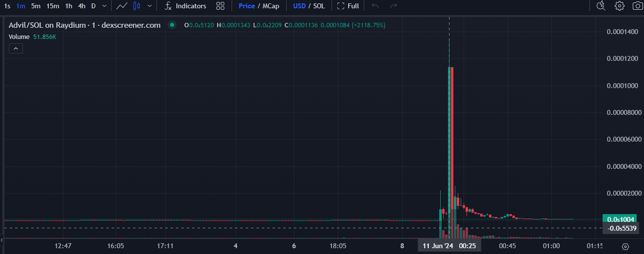Click the 0.0001000 price axis label

pyautogui.click(x=622, y=86)
